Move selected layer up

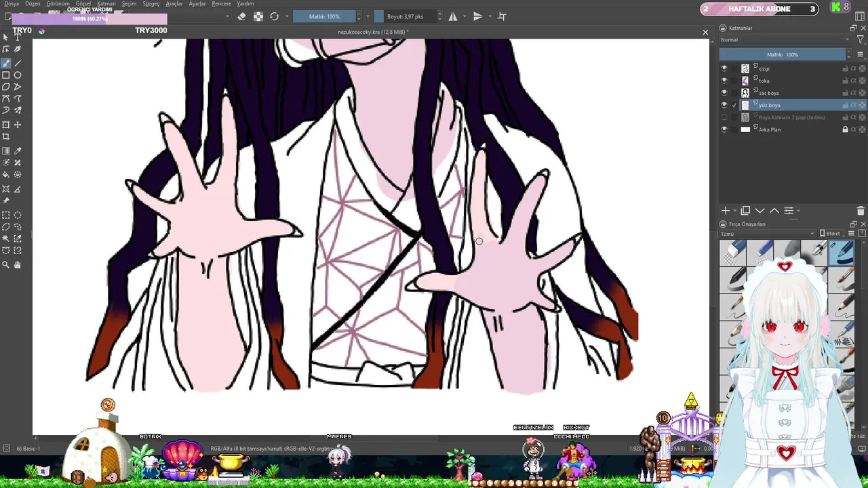pyautogui.click(x=774, y=211)
